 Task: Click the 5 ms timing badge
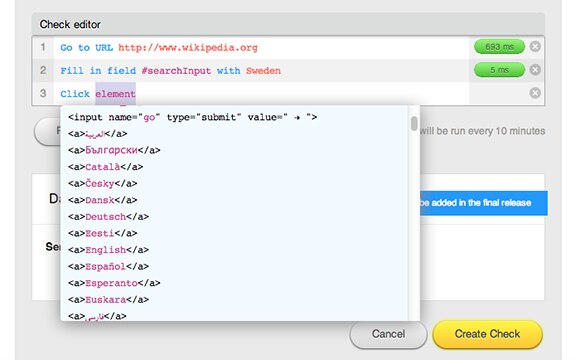(499, 70)
